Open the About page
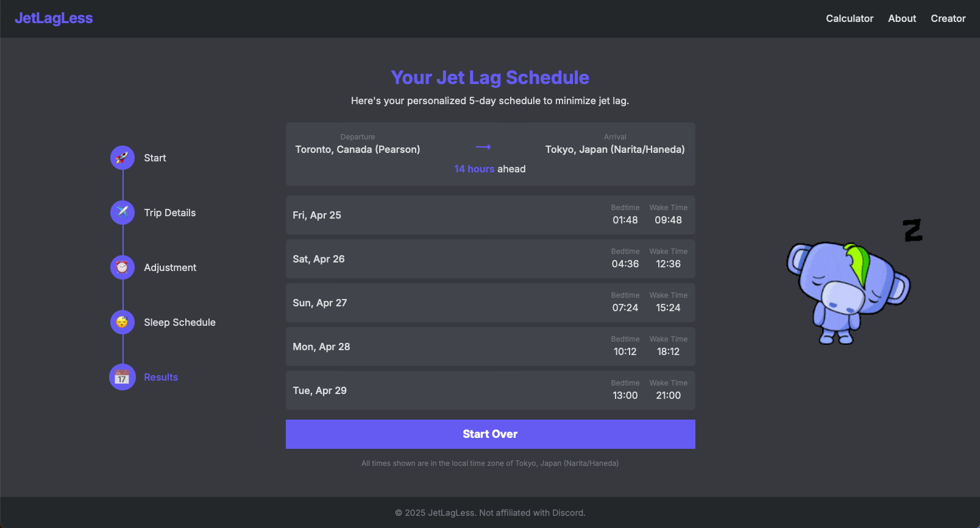This screenshot has height=528, width=980. 902,18
